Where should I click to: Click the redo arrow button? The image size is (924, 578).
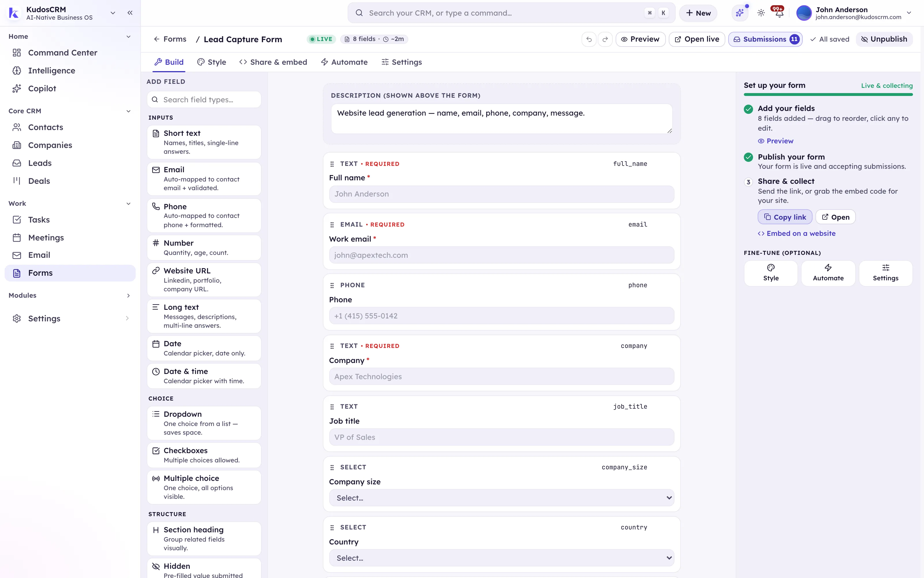pyautogui.click(x=605, y=39)
